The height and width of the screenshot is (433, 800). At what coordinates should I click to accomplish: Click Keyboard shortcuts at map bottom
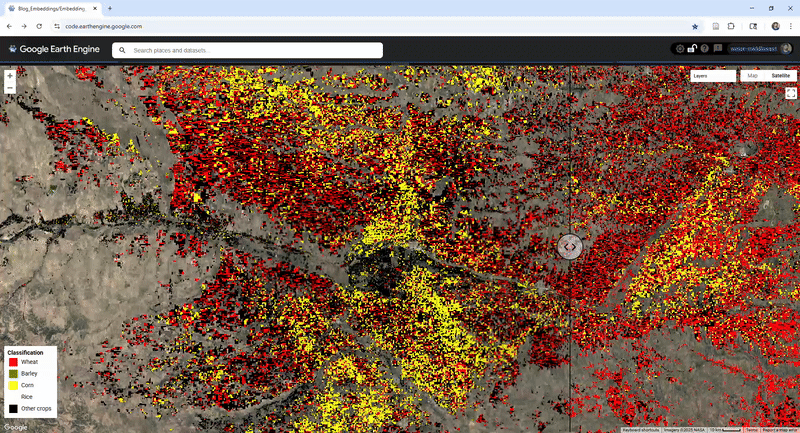coord(642,429)
